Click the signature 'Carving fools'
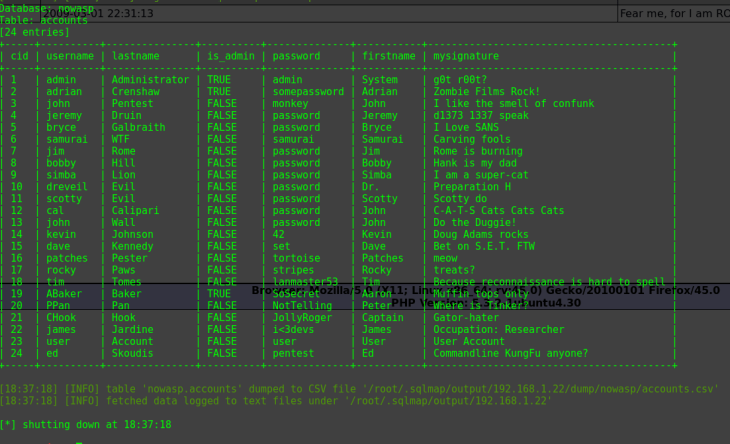Viewport: 730px width, 444px height. (x=472, y=139)
